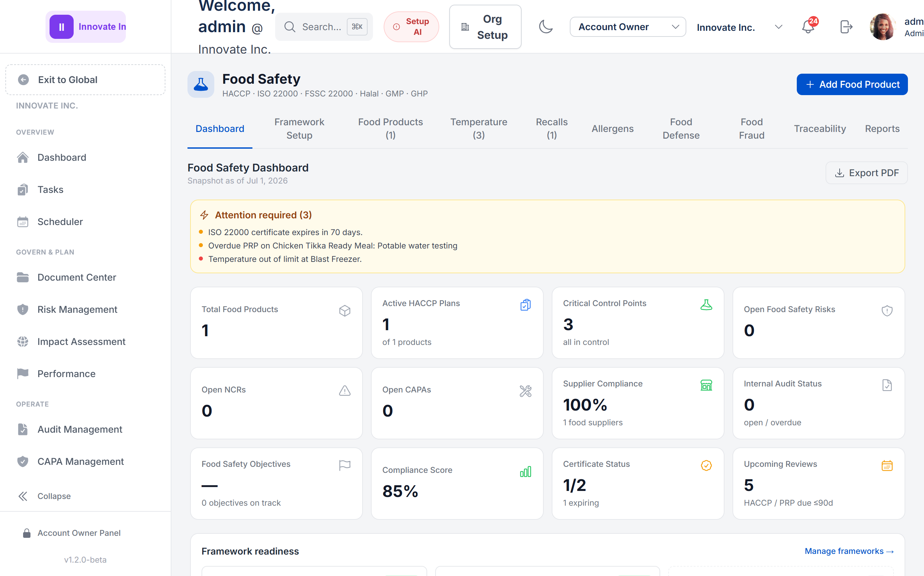Click the Innovate Inc purple logo icon
The width and height of the screenshot is (924, 576).
click(x=61, y=27)
